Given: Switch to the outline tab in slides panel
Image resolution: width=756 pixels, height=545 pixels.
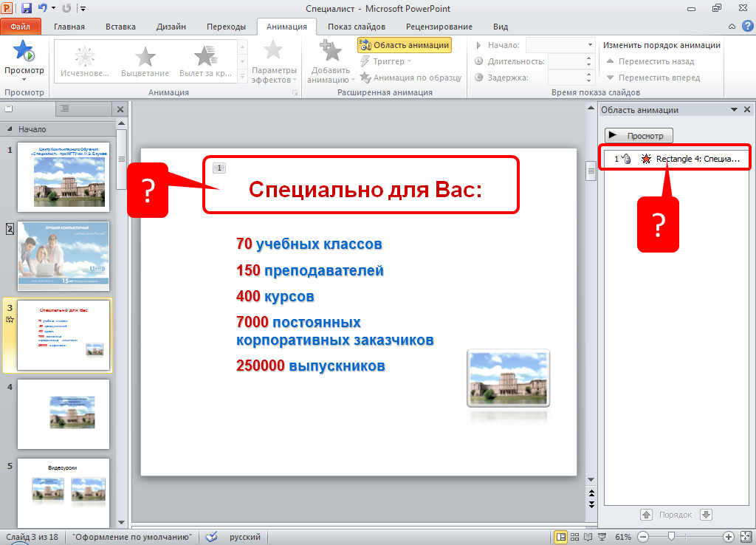Looking at the screenshot, I should [64, 109].
